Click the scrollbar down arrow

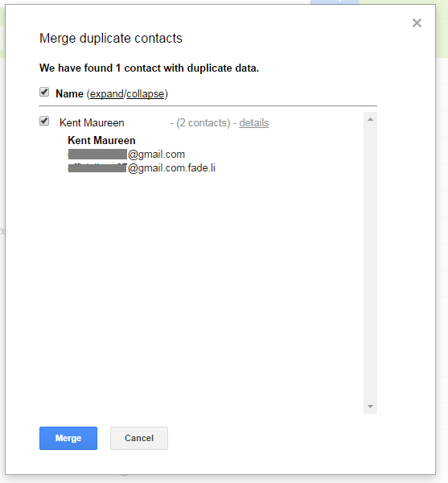[370, 407]
